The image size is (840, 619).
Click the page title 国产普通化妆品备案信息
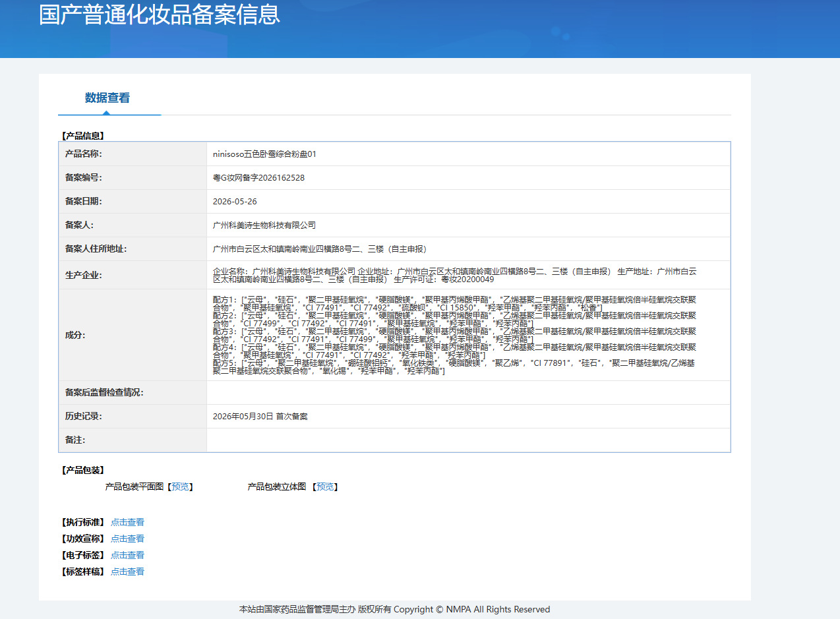pos(160,15)
